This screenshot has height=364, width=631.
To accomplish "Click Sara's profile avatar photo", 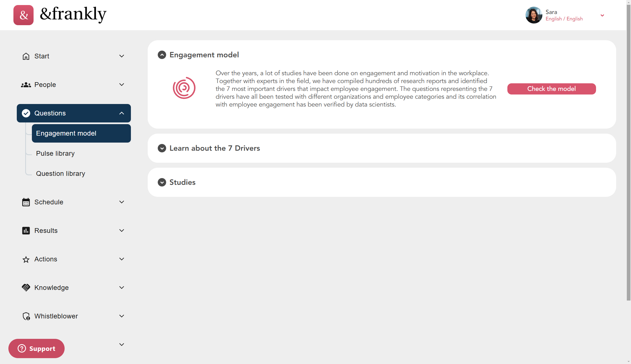I will 534,15.
